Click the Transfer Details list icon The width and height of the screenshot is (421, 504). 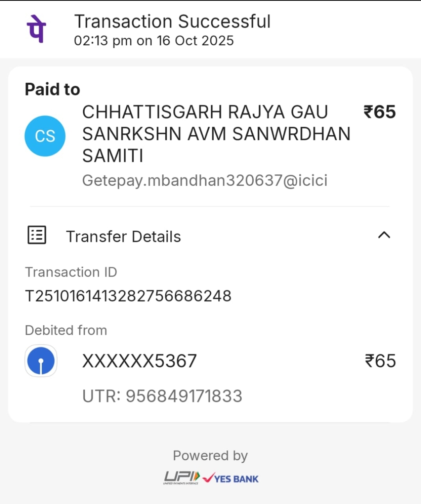[37, 235]
